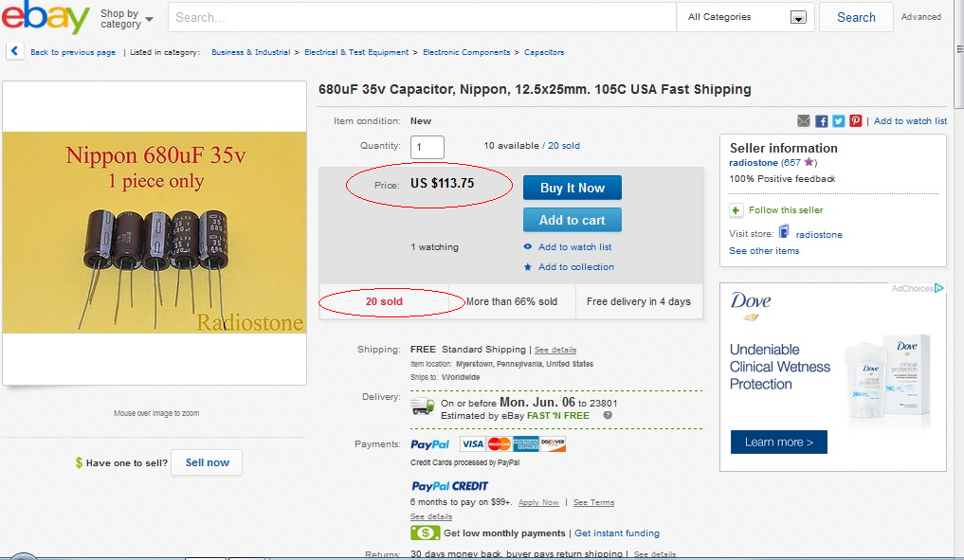Open the Capacitors breadcrumb category
This screenshot has height=560, width=964.
pyautogui.click(x=544, y=53)
